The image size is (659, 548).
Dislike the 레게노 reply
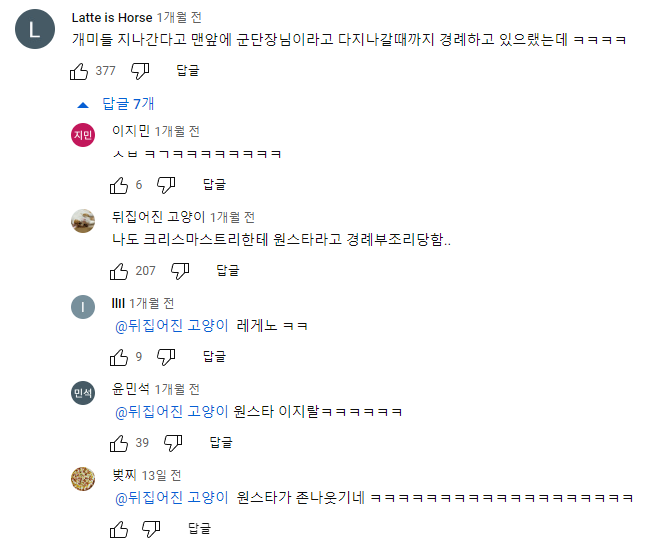[x=166, y=356]
